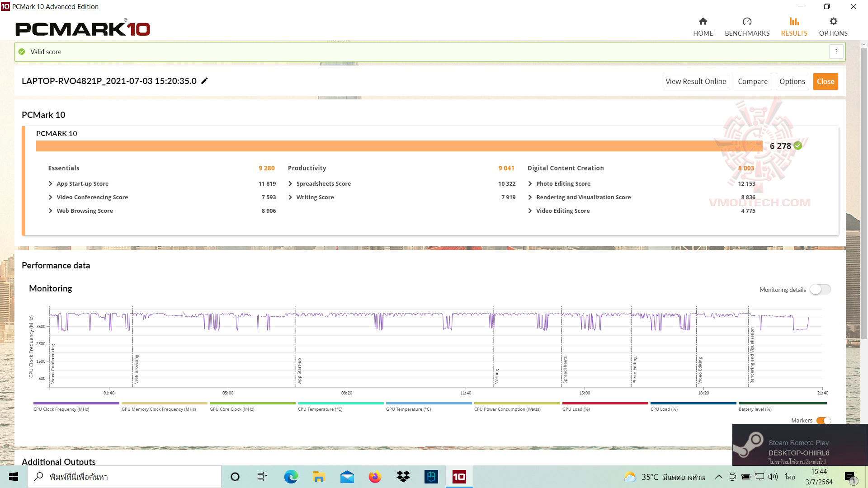
Task: Expand the App Start-up Score row
Action: [51, 184]
